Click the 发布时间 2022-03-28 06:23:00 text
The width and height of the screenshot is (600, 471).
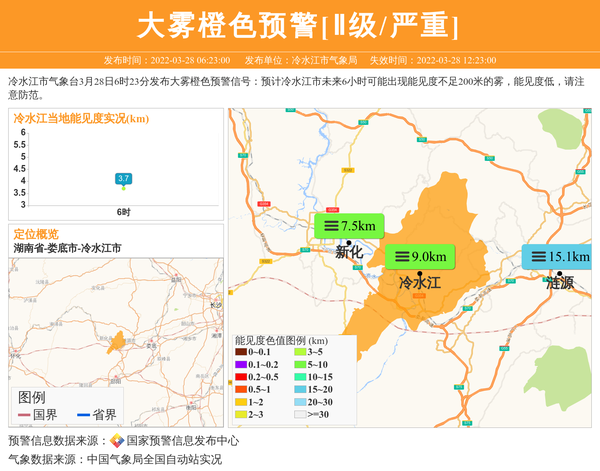click(x=167, y=60)
